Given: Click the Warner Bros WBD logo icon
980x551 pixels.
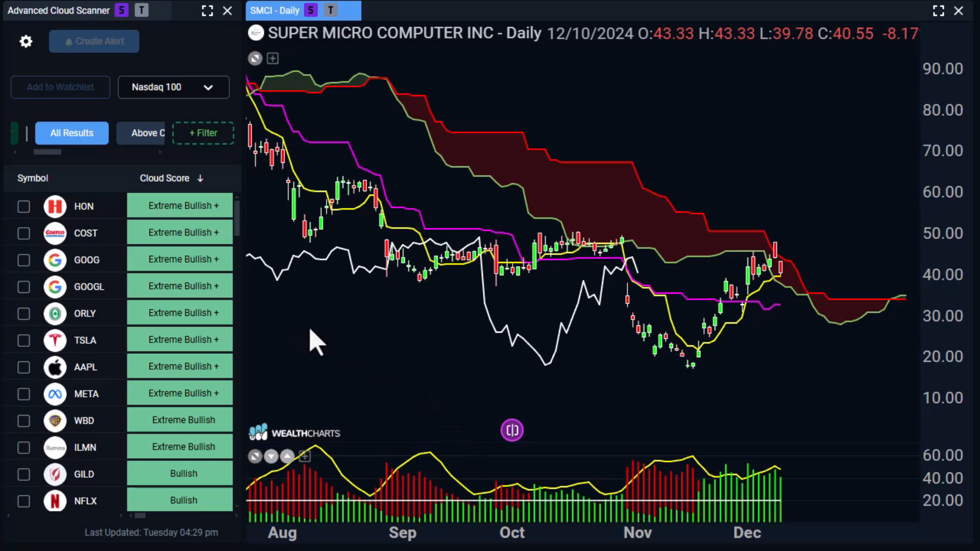Looking at the screenshot, I should [x=55, y=421].
